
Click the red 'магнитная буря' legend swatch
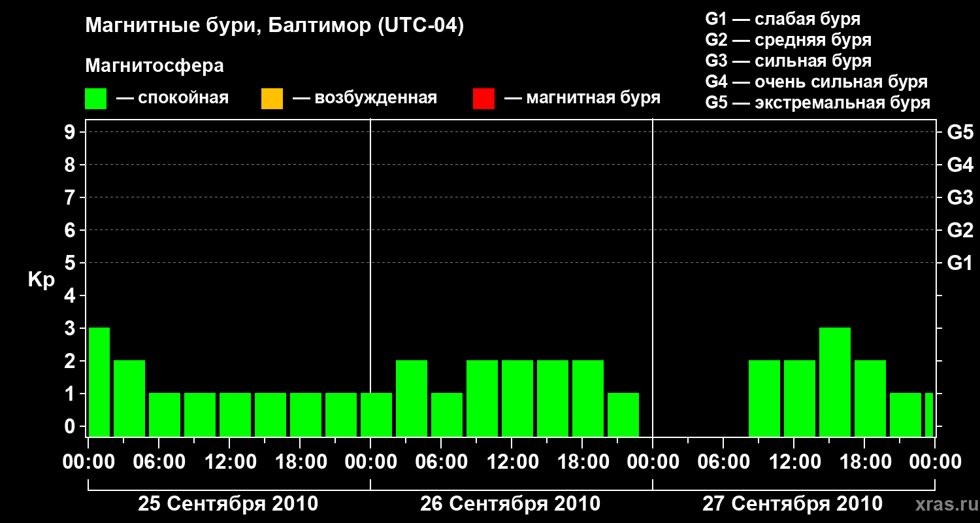[x=483, y=99]
